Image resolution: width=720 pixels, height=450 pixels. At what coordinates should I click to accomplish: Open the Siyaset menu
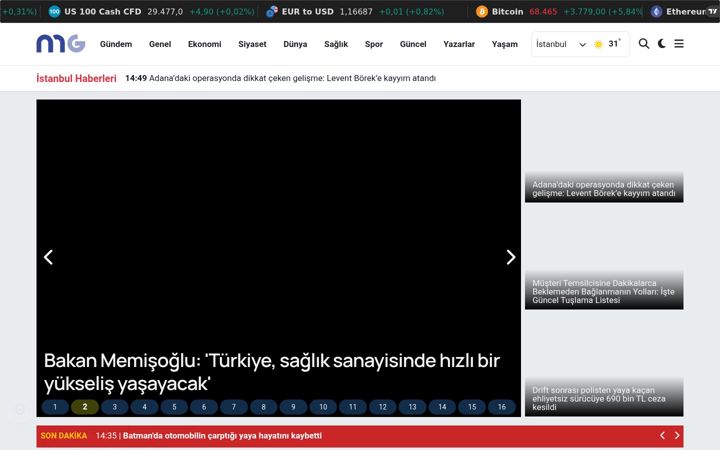click(x=252, y=44)
